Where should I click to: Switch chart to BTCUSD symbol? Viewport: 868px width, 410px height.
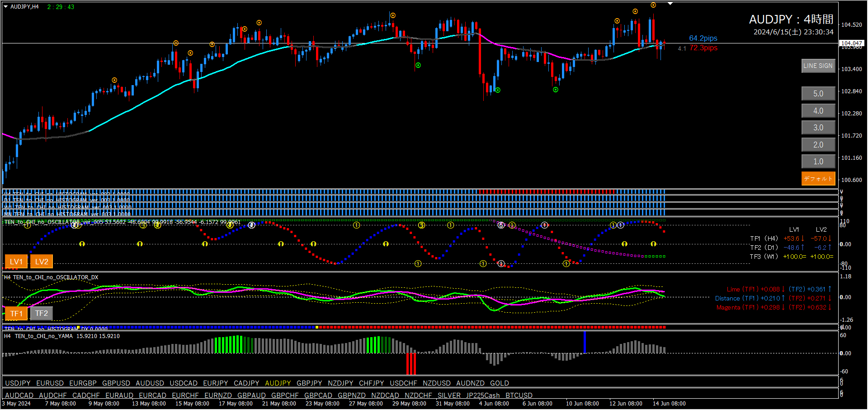519,396
